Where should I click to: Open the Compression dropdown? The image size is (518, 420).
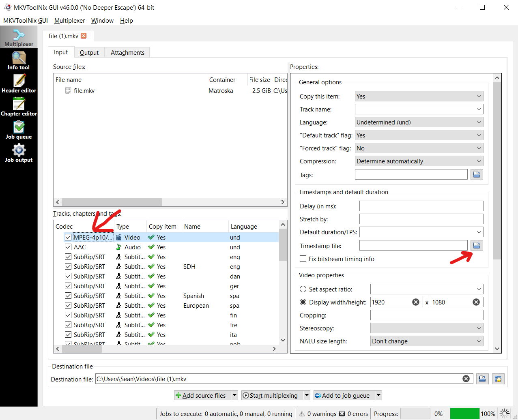pyautogui.click(x=419, y=161)
